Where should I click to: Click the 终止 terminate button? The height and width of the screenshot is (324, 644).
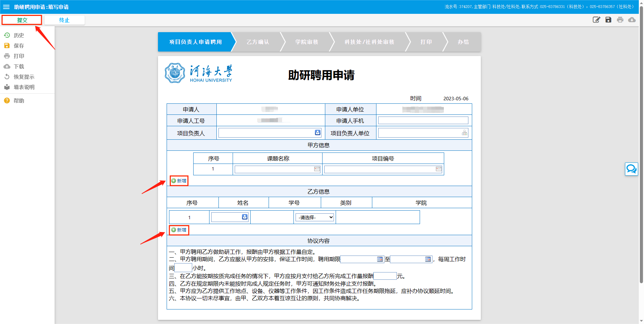[x=64, y=20]
